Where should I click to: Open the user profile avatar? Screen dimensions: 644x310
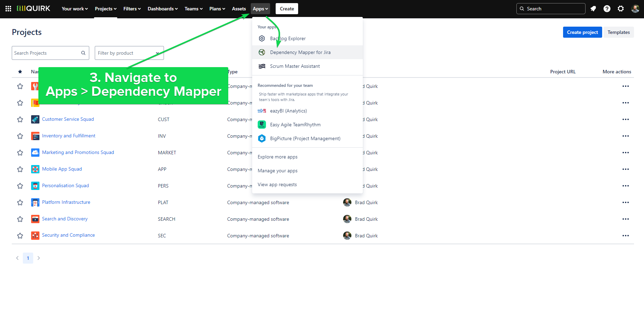(x=635, y=9)
